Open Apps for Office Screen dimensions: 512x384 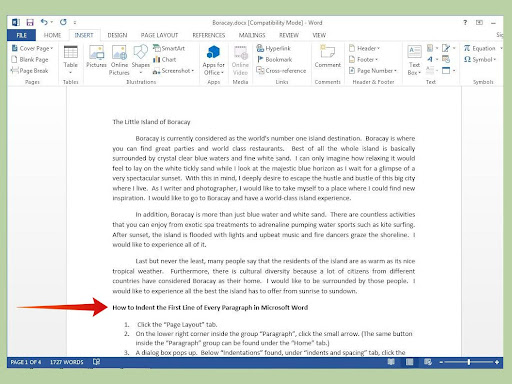[213, 60]
